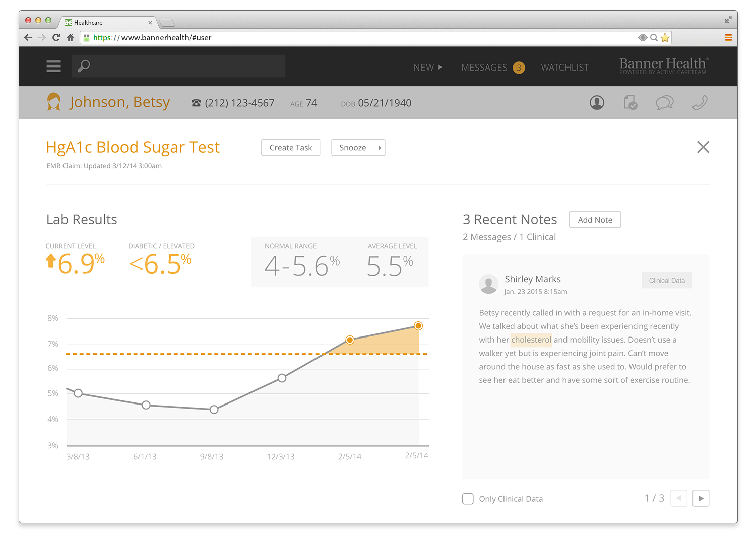Toggle fullscreen via the expand arrows icon
Image resolution: width=756 pixels, height=539 pixels.
[728, 19]
